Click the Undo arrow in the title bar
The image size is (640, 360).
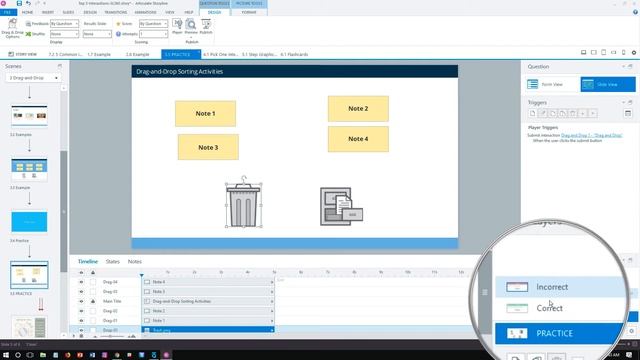(x=28, y=3)
